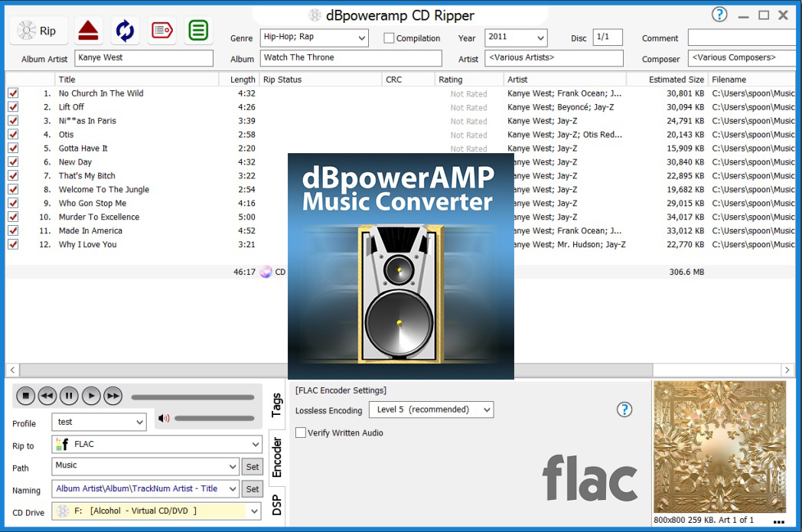
Task: Open the green options list icon
Action: [198, 31]
